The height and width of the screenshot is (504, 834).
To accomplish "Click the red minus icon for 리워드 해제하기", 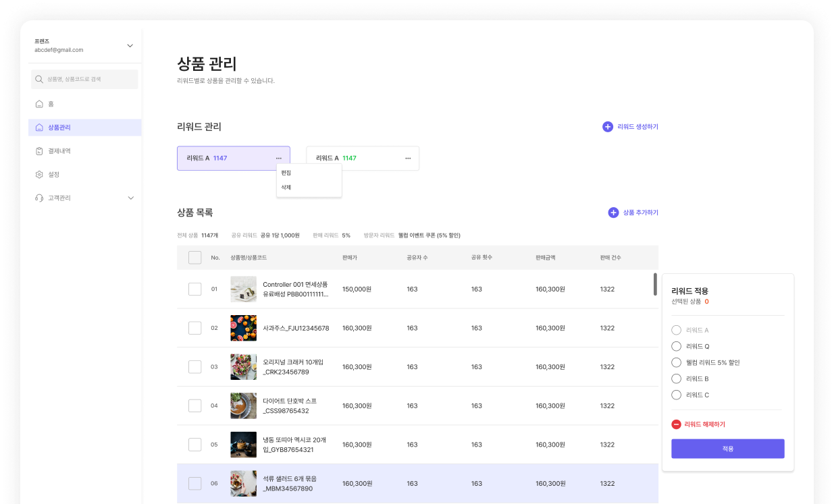I will [x=676, y=424].
